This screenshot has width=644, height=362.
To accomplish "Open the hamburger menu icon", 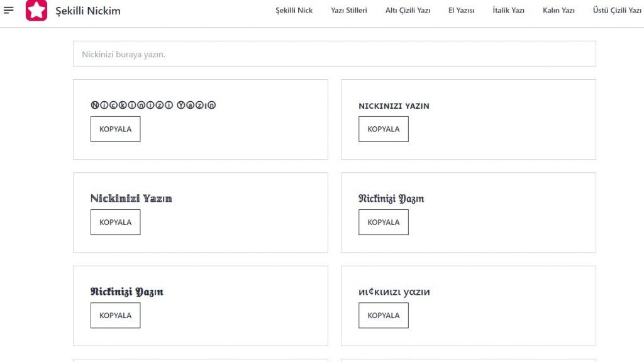I will [x=8, y=10].
